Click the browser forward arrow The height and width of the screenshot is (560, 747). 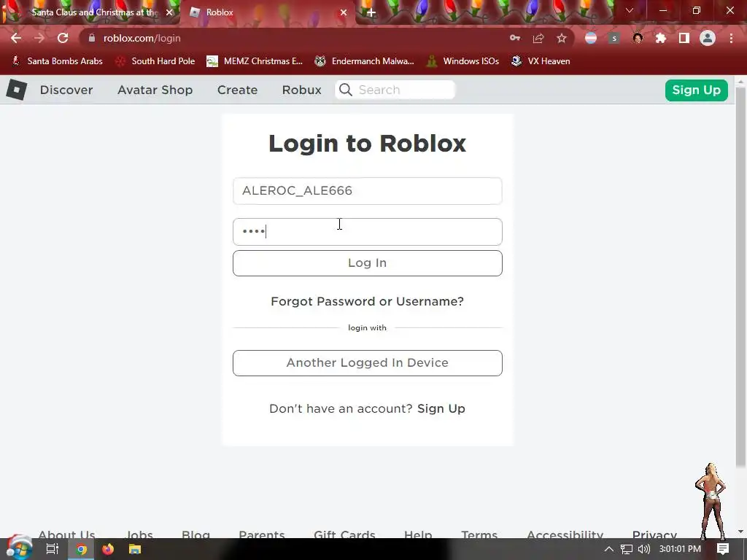39,38
